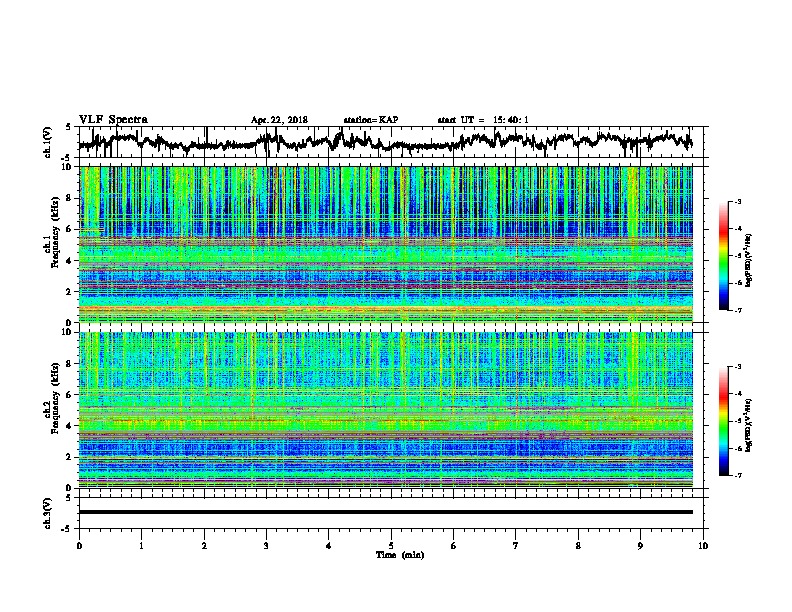Click time axis tick label "5"
Viewport: 792px width, 612px height.
(x=391, y=546)
